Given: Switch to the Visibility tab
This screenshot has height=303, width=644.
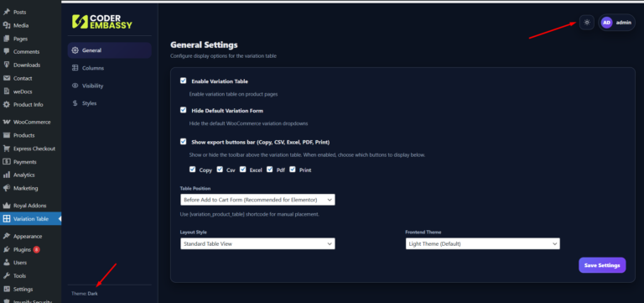Looking at the screenshot, I should pyautogui.click(x=110, y=86).
